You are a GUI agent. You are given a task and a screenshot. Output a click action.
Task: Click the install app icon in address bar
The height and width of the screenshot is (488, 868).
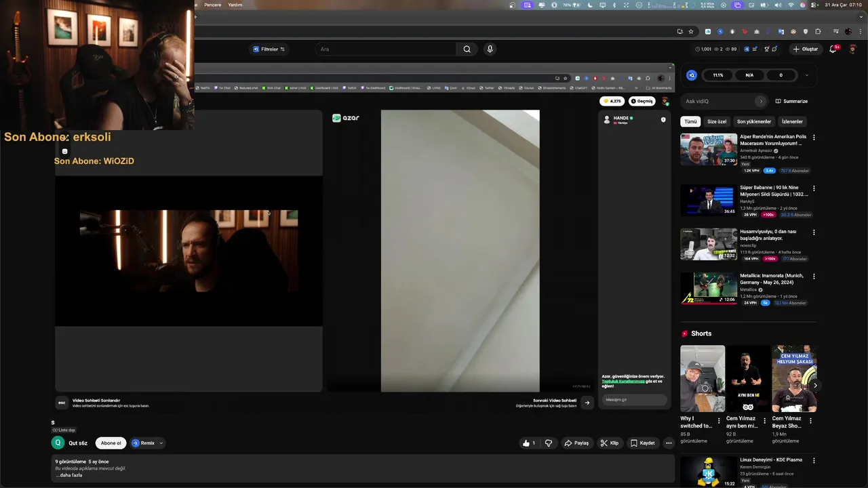[679, 31]
